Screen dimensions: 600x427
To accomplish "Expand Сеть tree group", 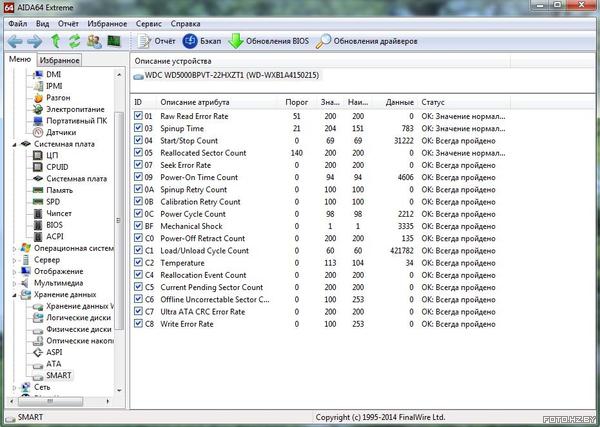I will point(14,387).
